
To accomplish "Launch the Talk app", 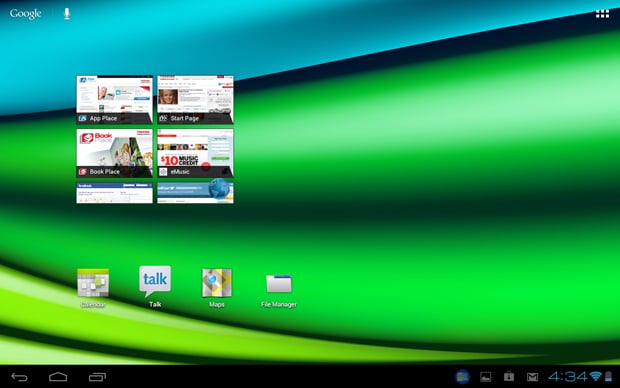I will pos(155,287).
